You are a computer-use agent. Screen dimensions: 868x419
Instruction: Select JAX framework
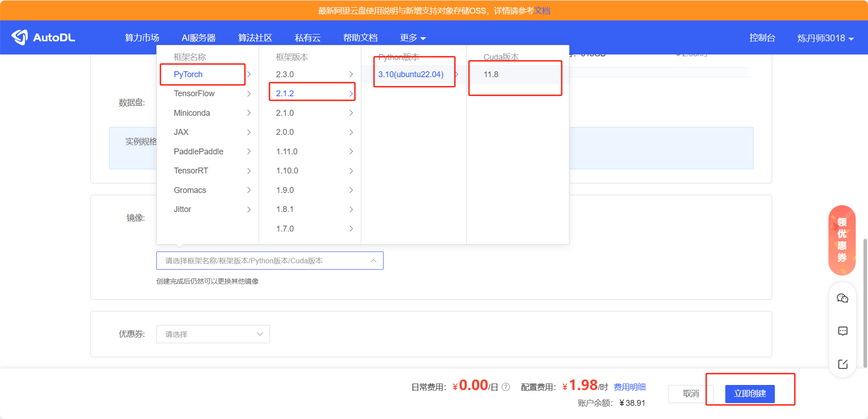coord(181,132)
